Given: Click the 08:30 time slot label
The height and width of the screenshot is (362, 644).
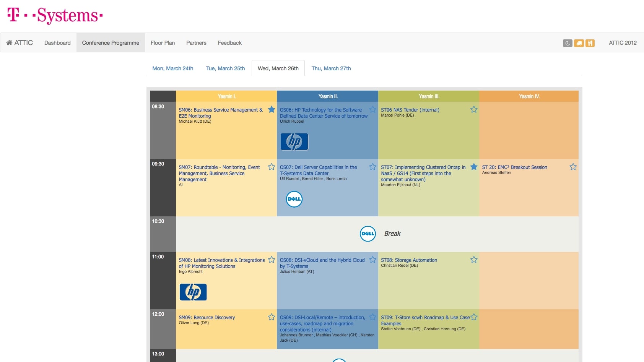Looking at the screenshot, I should click(158, 106).
